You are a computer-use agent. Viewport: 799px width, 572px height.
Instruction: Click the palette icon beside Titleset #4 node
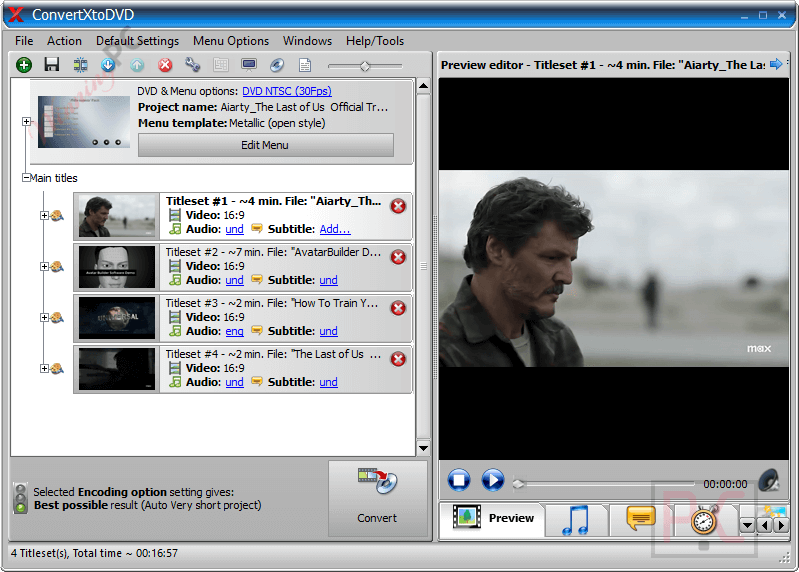[57, 368]
